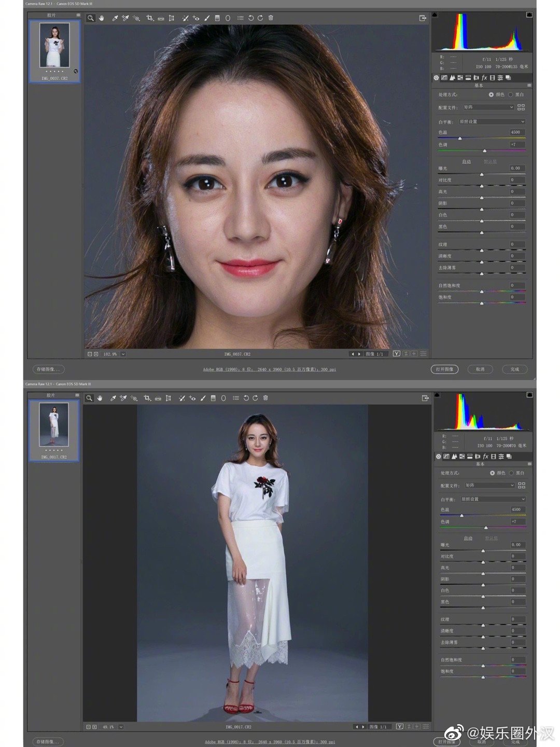Open the 配置文件 dropdown in the top panel
The width and height of the screenshot is (560, 747).
tap(488, 107)
